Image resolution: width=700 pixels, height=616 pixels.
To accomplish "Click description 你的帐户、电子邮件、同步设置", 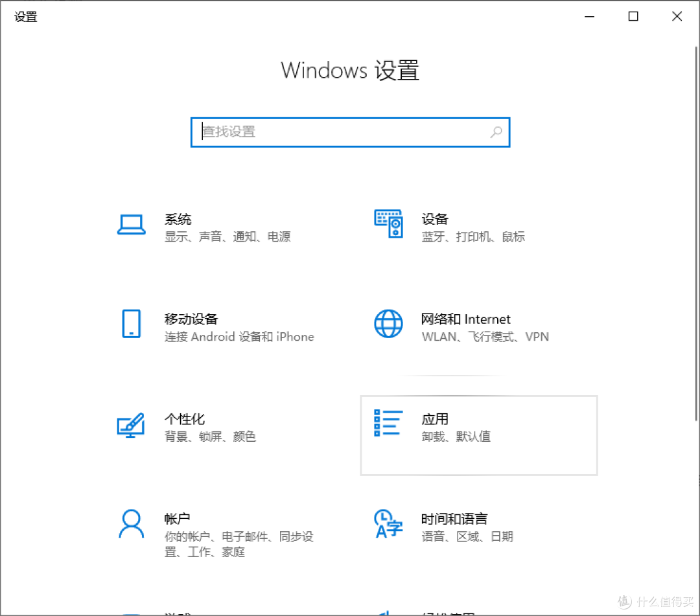I will point(239,544).
